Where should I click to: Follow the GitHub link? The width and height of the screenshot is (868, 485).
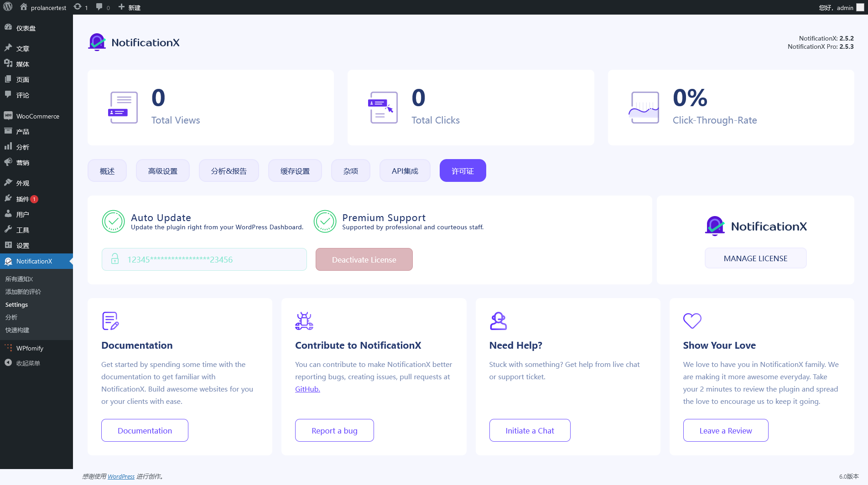pyautogui.click(x=307, y=389)
